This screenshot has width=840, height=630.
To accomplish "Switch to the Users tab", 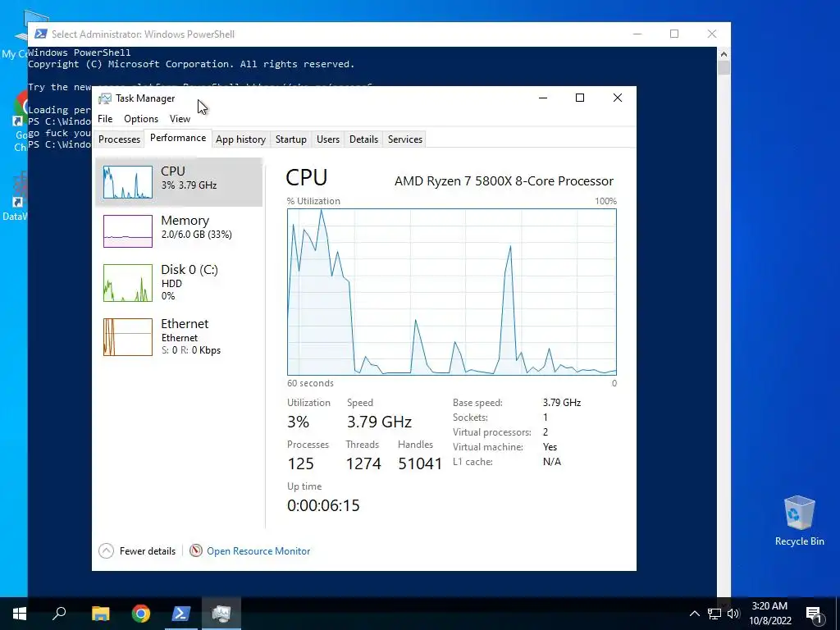I will (x=328, y=139).
